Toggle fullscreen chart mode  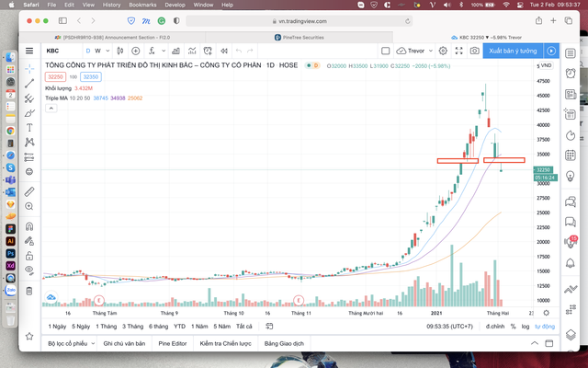click(x=459, y=51)
